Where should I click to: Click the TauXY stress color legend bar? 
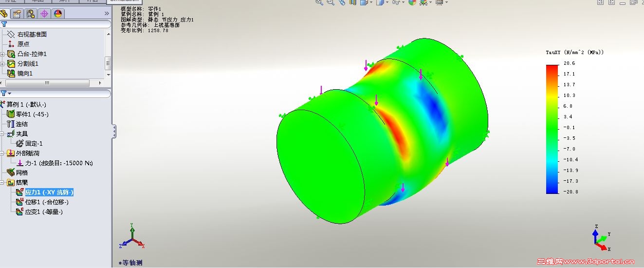click(x=552, y=129)
